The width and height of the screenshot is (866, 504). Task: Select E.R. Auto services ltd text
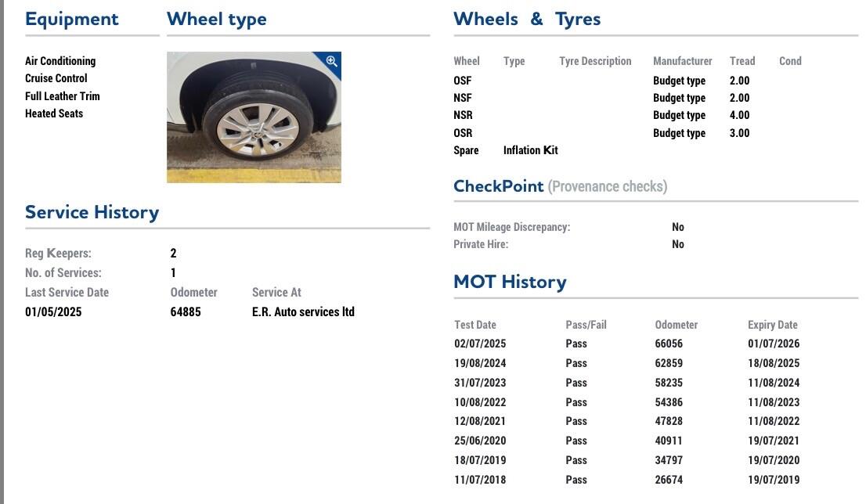[303, 311]
